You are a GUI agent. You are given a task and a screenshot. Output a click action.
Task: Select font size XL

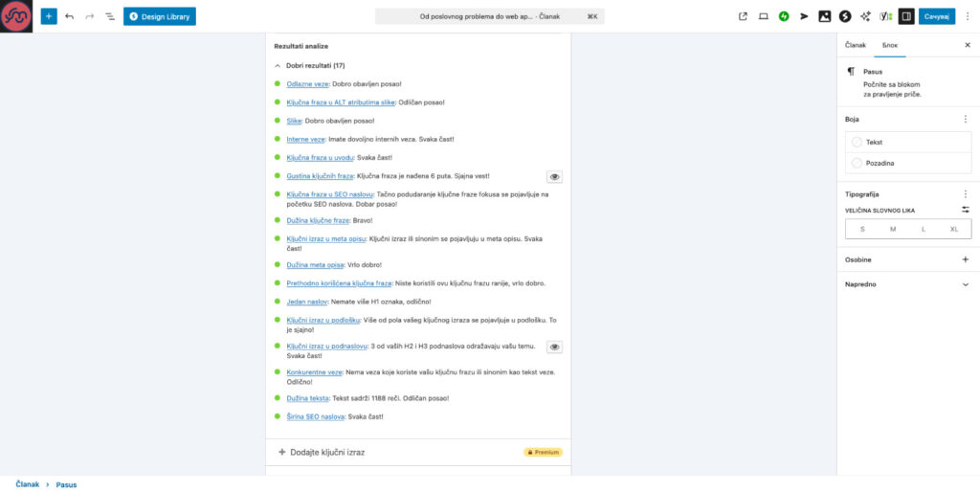pos(954,230)
